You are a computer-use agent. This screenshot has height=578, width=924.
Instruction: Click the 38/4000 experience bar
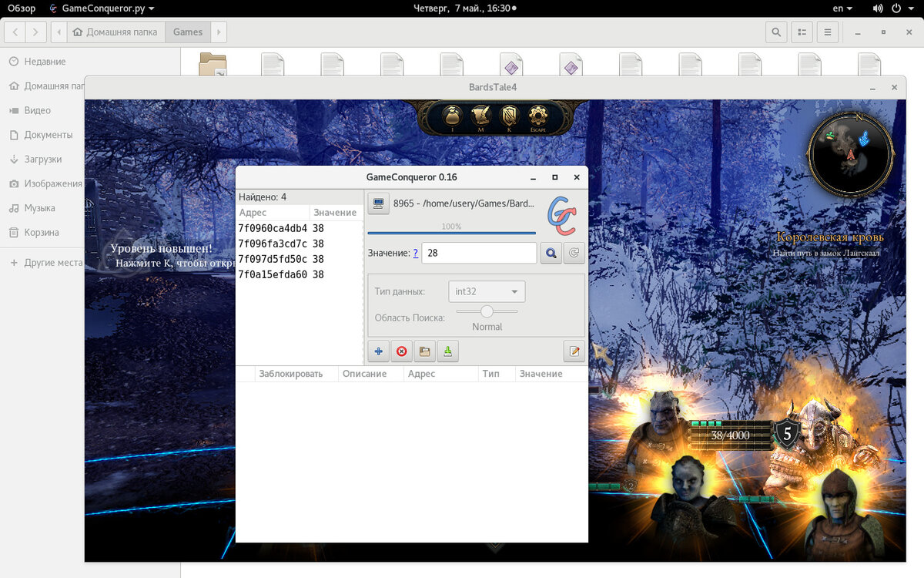coord(730,435)
